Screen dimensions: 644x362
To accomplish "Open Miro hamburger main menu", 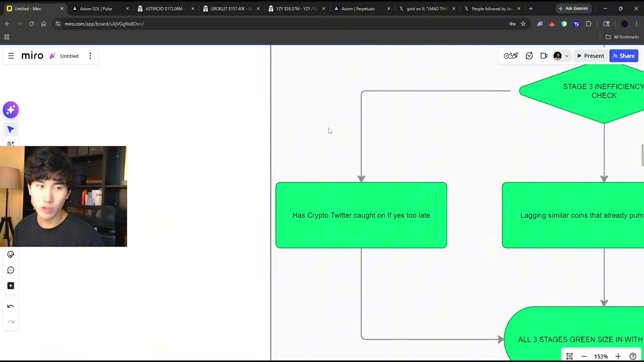I will [x=11, y=56].
